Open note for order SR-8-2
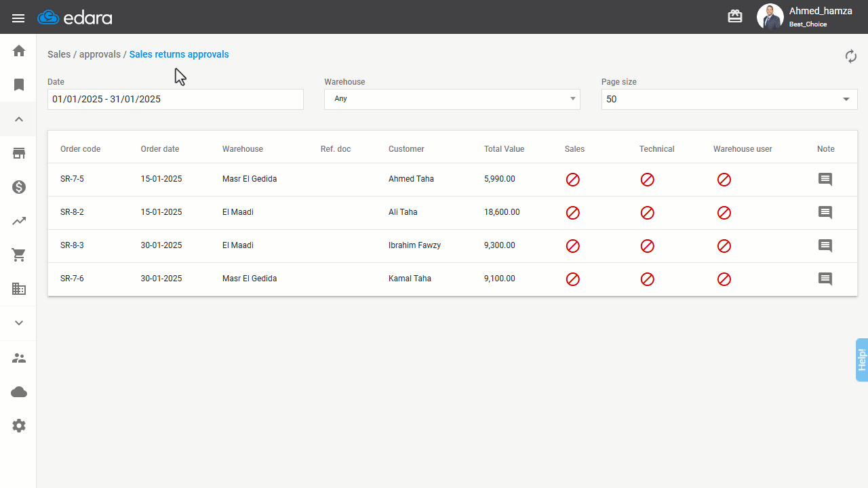The image size is (868, 488). pyautogui.click(x=825, y=213)
